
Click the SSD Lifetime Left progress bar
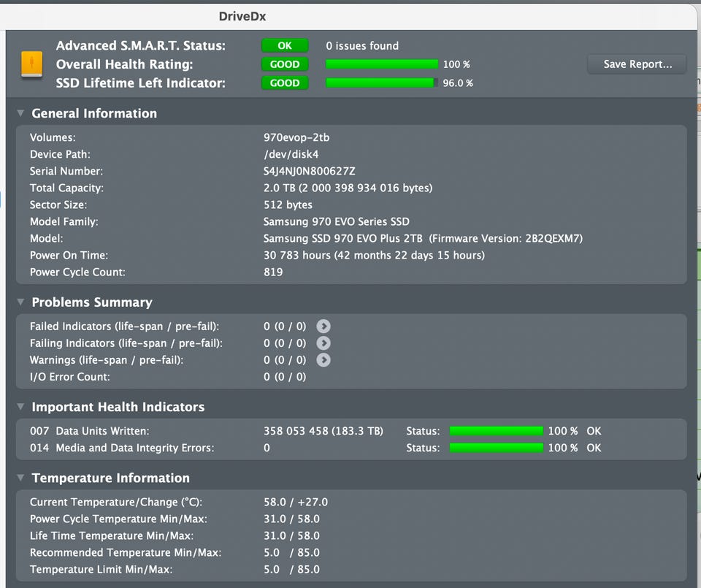382,83
